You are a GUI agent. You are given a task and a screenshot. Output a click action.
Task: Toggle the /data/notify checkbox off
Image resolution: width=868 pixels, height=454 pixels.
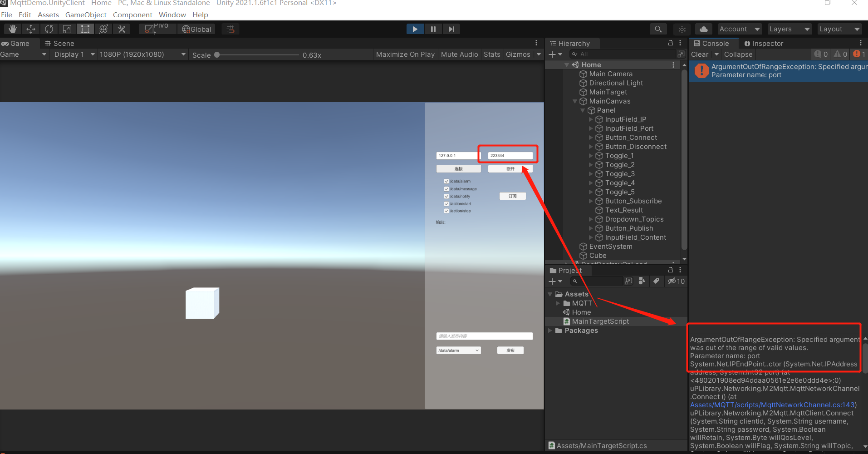coord(446,196)
